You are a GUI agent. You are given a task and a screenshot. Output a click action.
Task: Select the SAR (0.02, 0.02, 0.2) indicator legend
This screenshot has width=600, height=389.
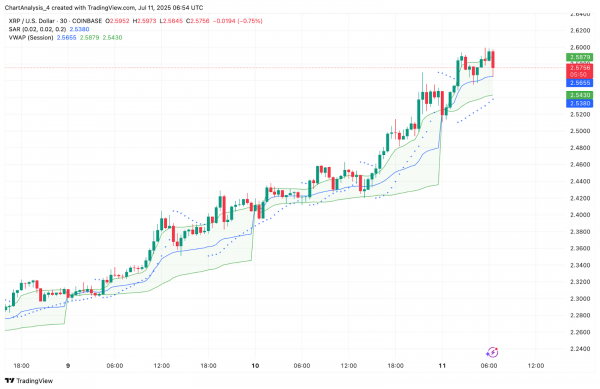coord(37,29)
